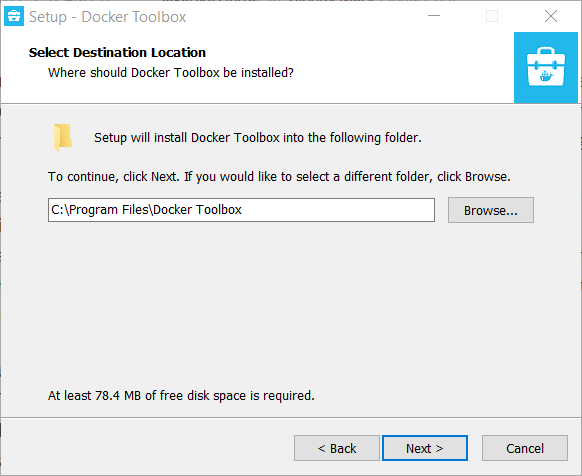Click the Docker Toolbox title bar icon
582x476 pixels.
[14, 16]
